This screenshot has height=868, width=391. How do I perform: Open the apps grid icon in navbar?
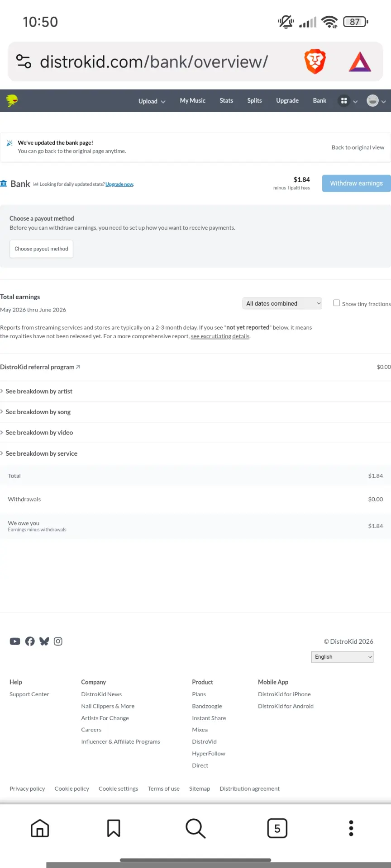point(344,101)
